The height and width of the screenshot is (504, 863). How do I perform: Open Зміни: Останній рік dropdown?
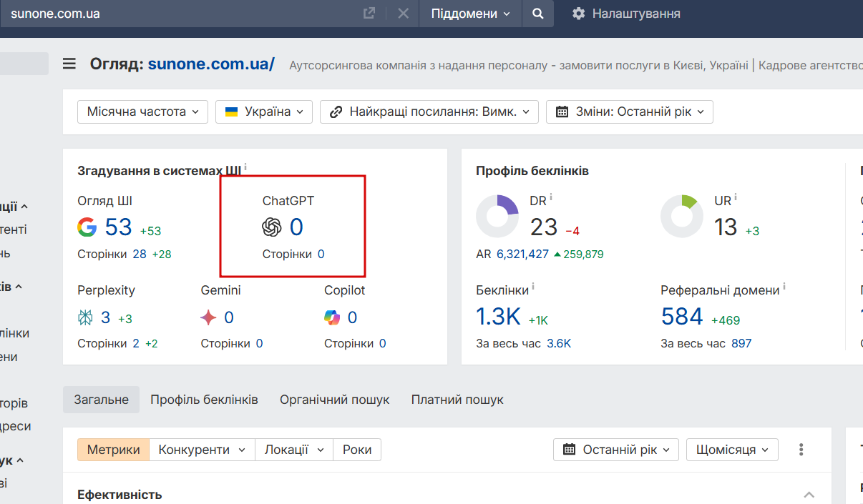click(630, 112)
